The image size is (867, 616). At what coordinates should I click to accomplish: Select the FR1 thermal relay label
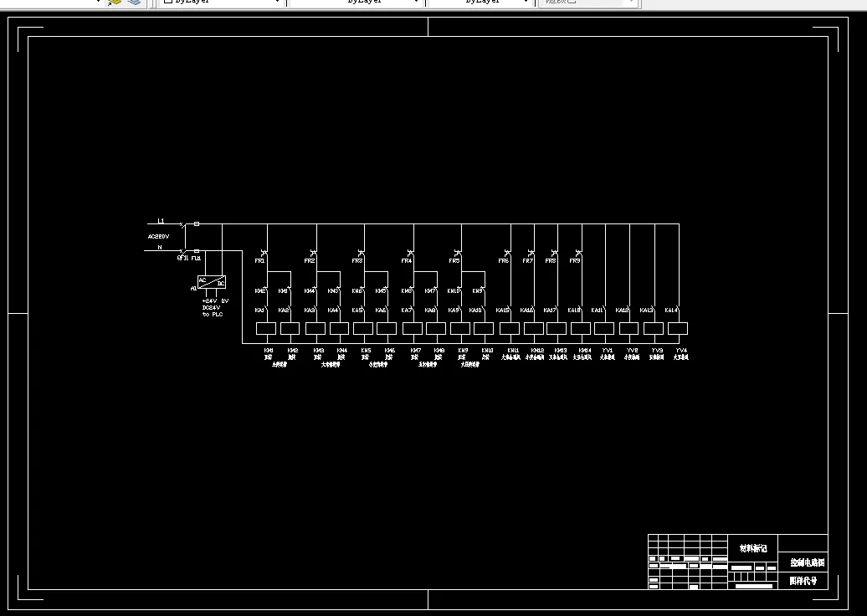(260, 261)
